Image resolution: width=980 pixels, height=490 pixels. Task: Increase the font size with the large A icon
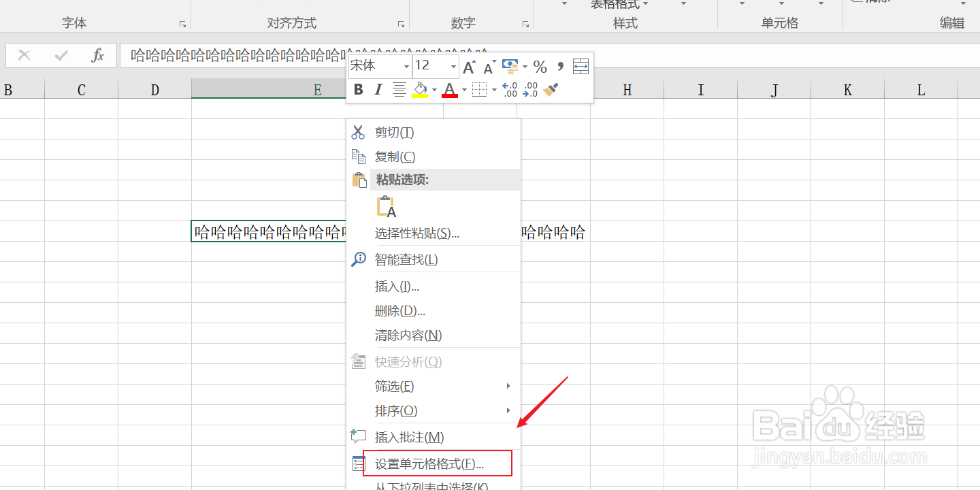pyautogui.click(x=469, y=66)
